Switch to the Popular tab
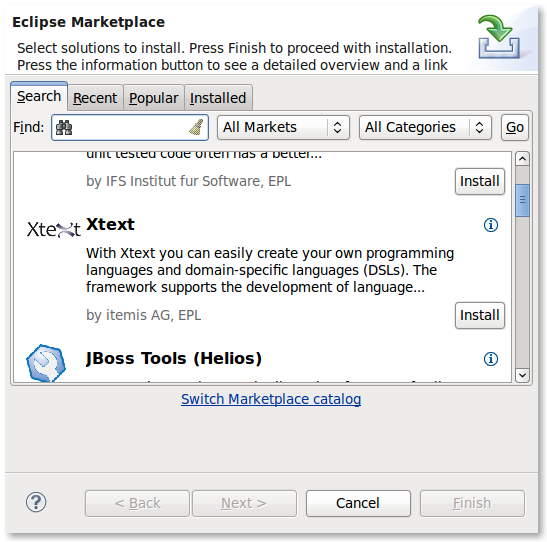 coord(153,98)
